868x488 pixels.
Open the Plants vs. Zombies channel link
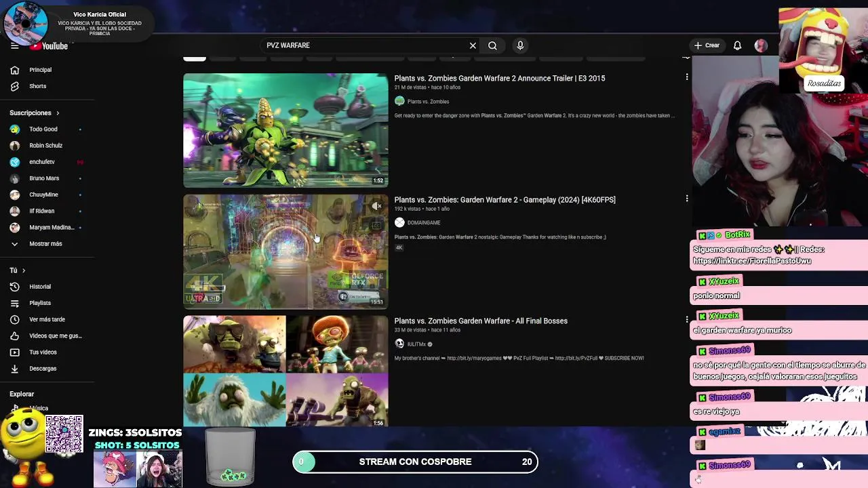(x=428, y=102)
